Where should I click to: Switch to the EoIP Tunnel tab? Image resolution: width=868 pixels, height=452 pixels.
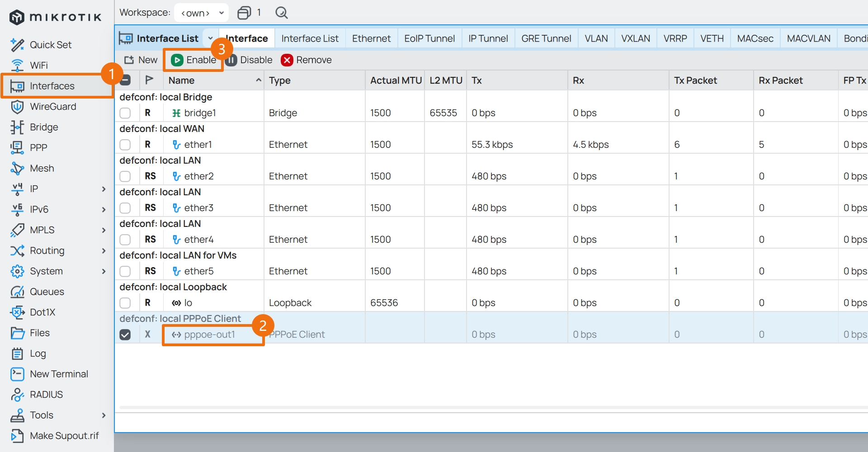[429, 38]
